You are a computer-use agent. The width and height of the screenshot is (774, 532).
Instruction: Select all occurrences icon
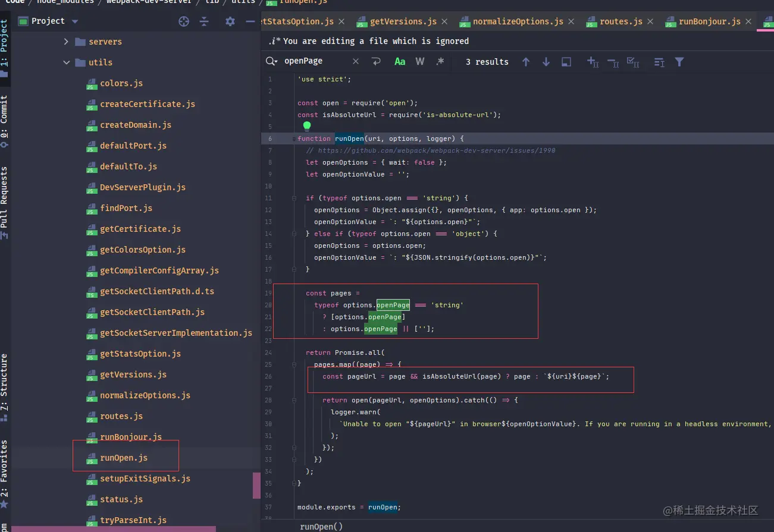point(633,61)
